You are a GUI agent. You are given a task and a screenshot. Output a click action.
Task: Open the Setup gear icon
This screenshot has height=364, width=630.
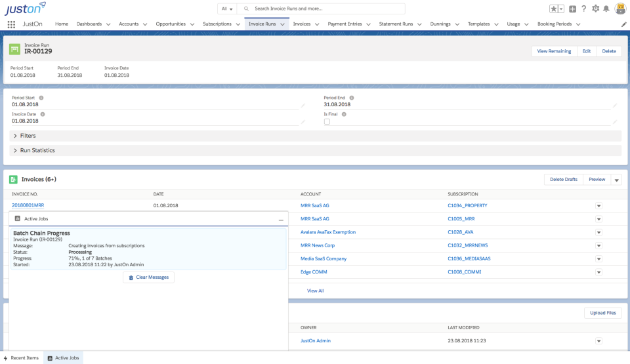595,9
